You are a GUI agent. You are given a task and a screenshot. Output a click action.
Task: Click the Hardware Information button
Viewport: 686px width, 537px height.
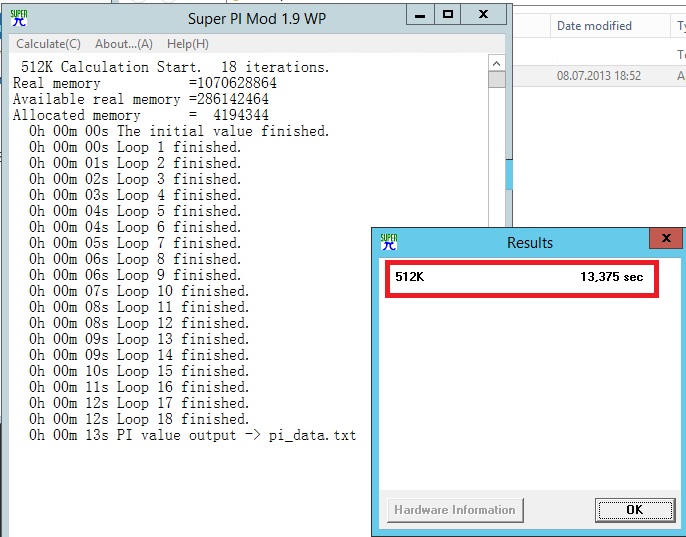point(455,510)
